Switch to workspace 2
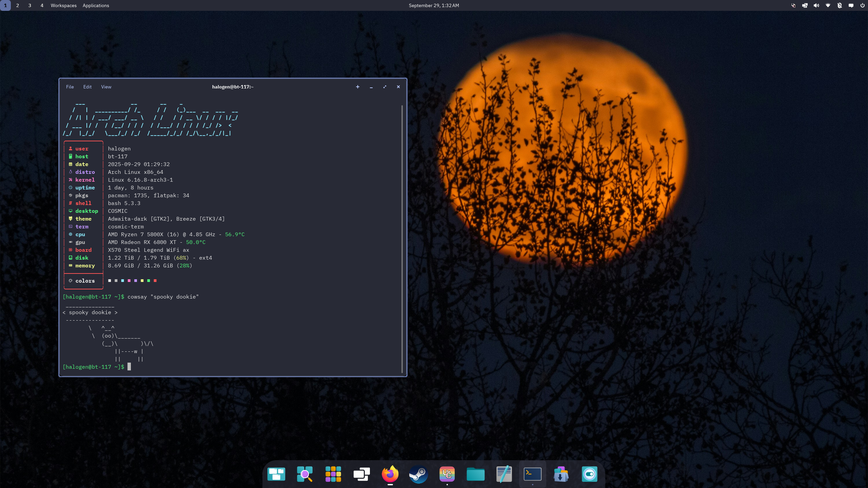The image size is (868, 488). (x=17, y=5)
